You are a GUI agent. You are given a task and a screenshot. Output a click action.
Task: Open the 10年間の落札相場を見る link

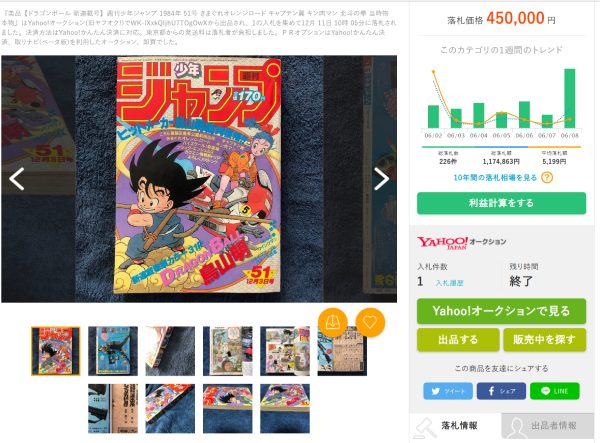[x=495, y=178]
